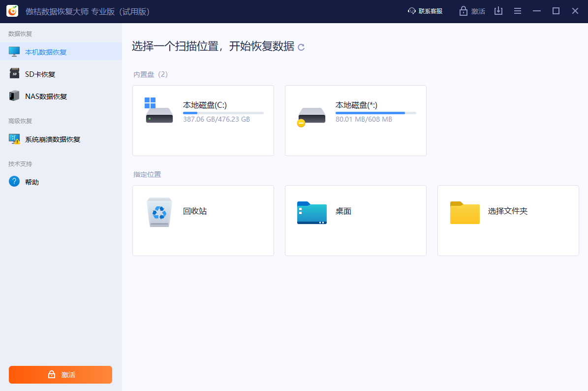
Task: Select the 本机数据恢复 monitor icon in sidebar
Action: 14,51
